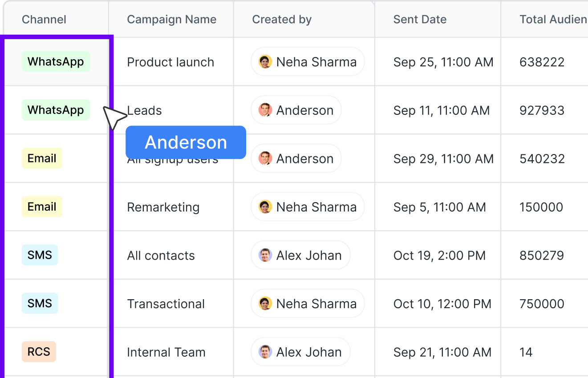Click the blue Anderson label chip
This screenshot has width=588, height=378.
[x=186, y=142]
